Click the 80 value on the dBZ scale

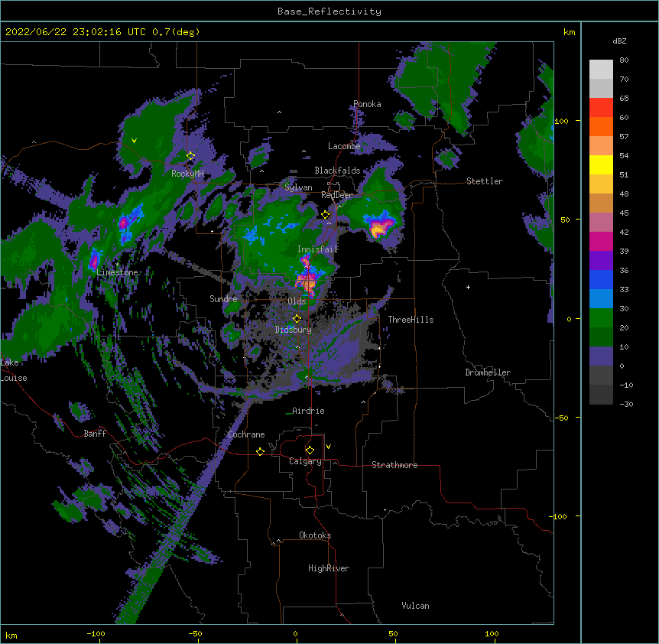624,60
